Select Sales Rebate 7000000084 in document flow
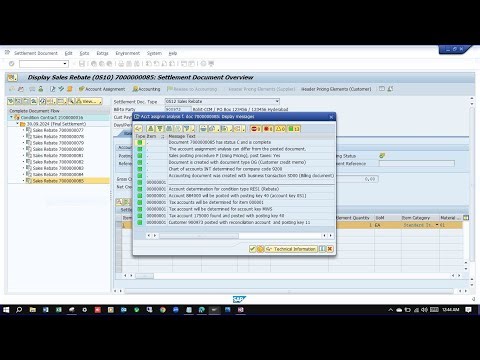This screenshot has width=480, height=360. [58, 174]
